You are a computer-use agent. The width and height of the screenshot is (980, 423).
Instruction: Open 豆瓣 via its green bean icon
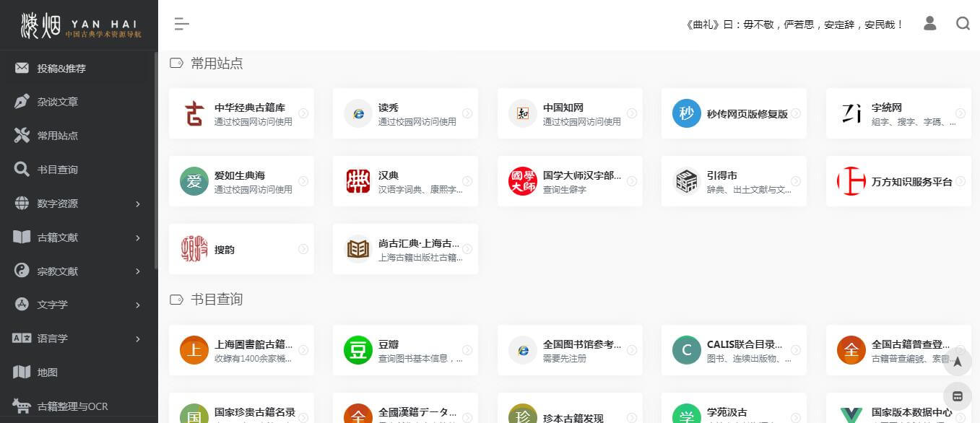coord(357,349)
